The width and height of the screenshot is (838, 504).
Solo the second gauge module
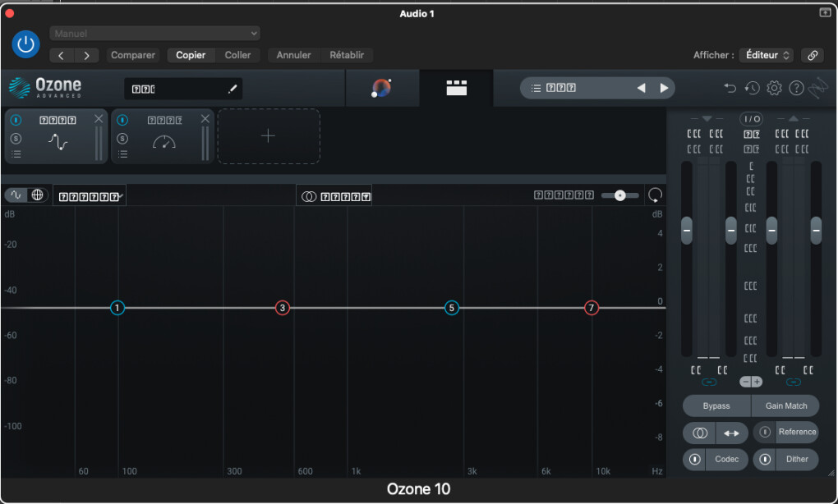coord(122,139)
